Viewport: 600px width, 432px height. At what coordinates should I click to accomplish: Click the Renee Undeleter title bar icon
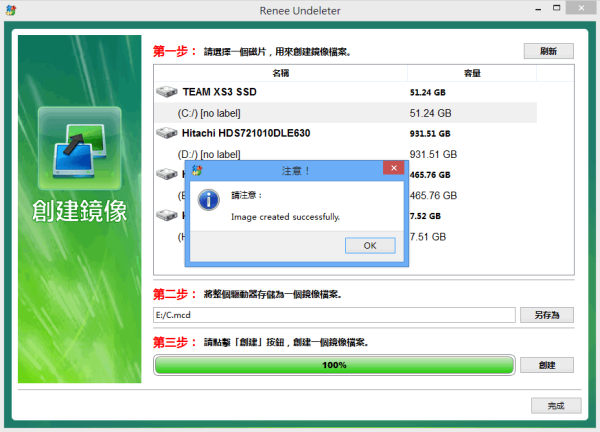pyautogui.click(x=11, y=10)
